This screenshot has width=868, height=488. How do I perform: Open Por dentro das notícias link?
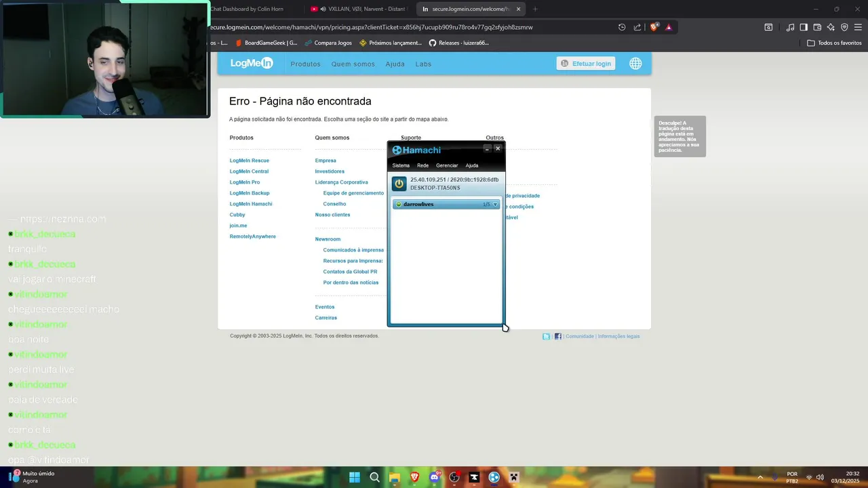[351, 283]
